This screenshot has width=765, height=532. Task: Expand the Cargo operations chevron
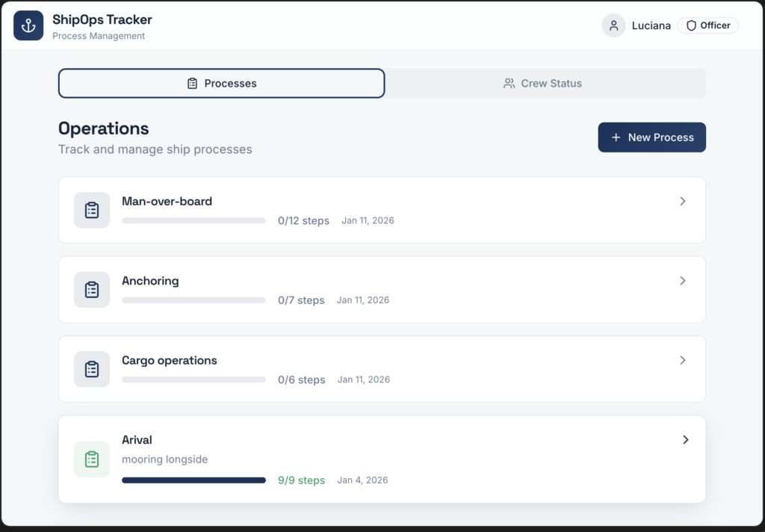pos(682,360)
